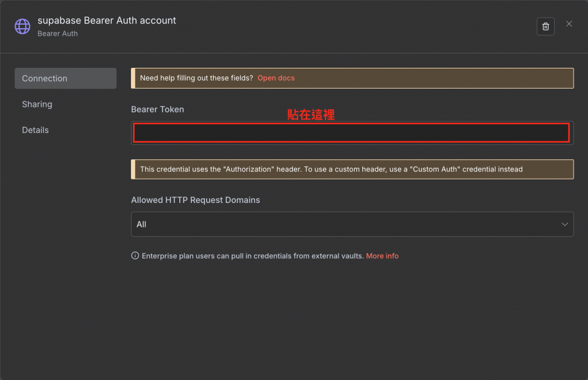The width and height of the screenshot is (588, 380).
Task: Expand the Allowed HTTP Request Domains dropdown
Action: pos(352,224)
